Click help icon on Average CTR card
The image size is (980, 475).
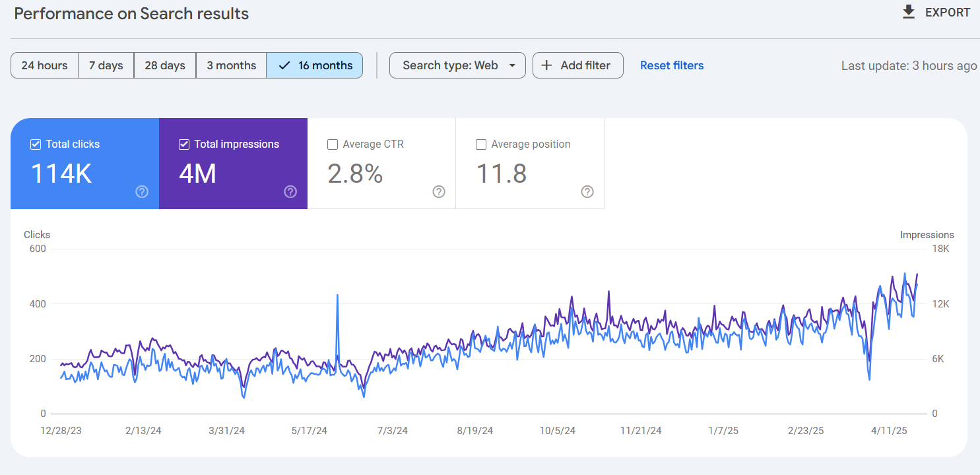(439, 192)
